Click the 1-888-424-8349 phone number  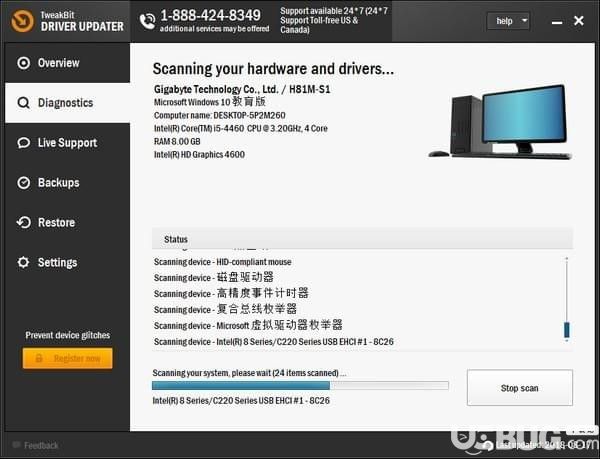[x=210, y=16]
